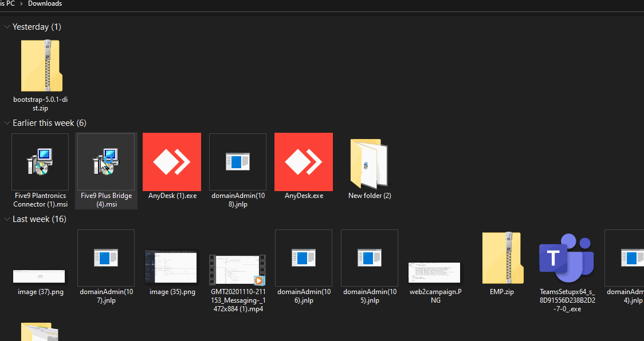Collapse the Last week (16) group chevron
The height and width of the screenshot is (341, 644).
[x=6, y=219]
